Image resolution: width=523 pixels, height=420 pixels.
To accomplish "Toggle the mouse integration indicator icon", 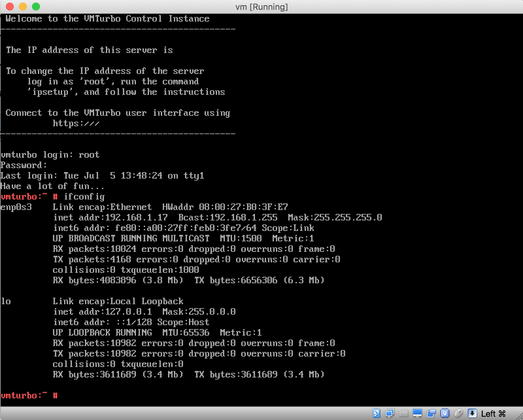I will (x=459, y=413).
